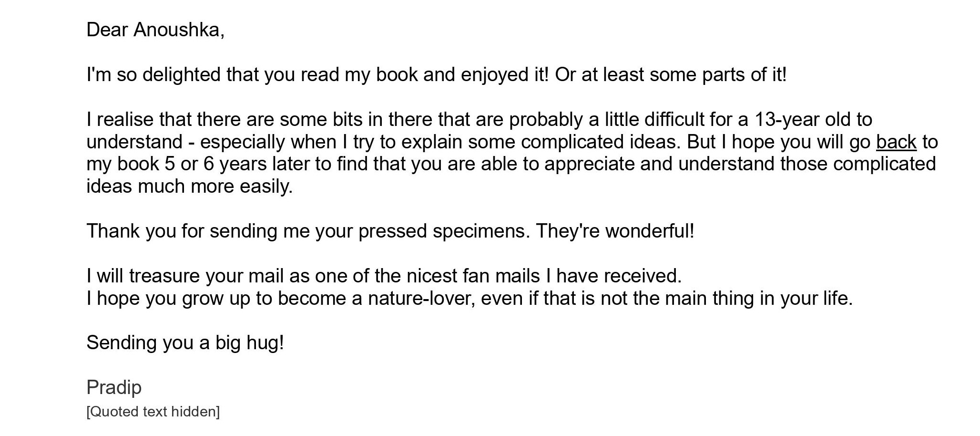The width and height of the screenshot is (980, 436).
Task: Click the word "treasure" in the letter
Action: 164,276
